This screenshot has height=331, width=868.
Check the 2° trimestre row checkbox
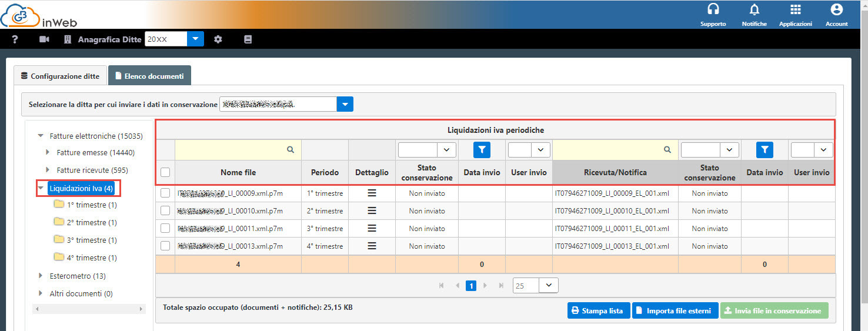coord(165,211)
